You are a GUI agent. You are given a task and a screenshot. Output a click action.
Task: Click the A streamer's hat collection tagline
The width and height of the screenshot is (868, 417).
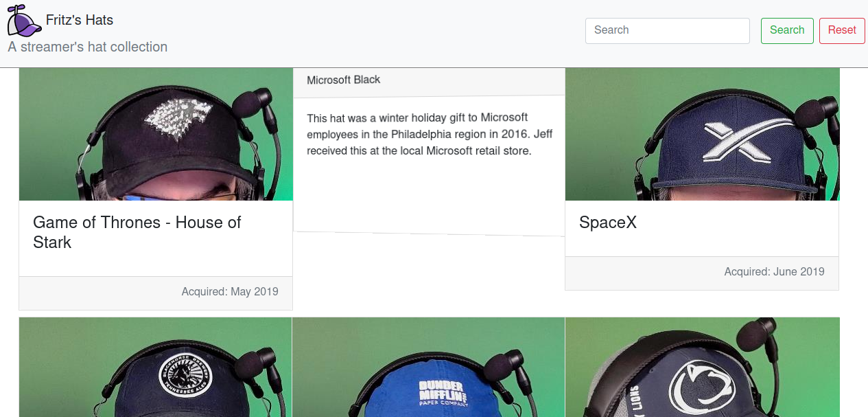(88, 47)
